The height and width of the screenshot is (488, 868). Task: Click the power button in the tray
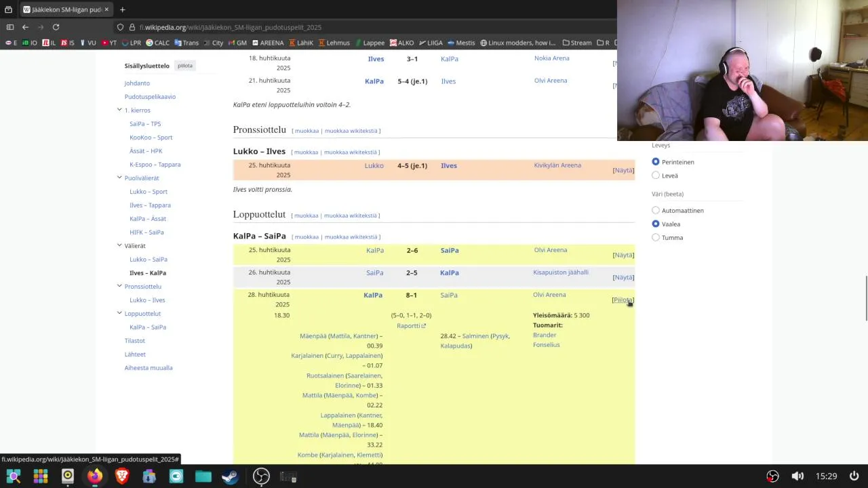tap(854, 476)
